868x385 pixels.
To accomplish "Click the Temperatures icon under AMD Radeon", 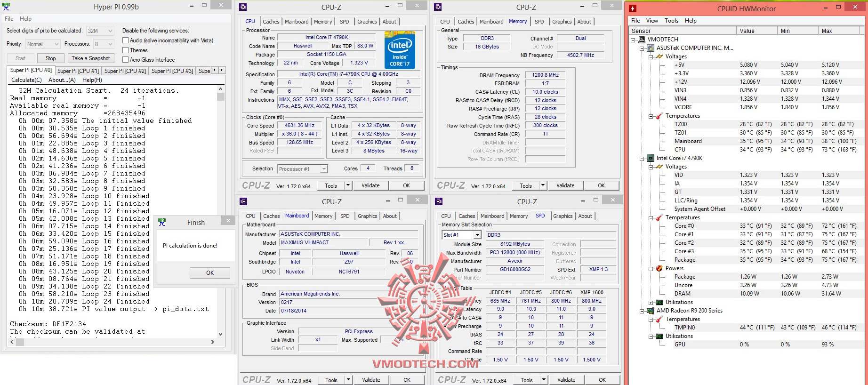I will click(659, 319).
